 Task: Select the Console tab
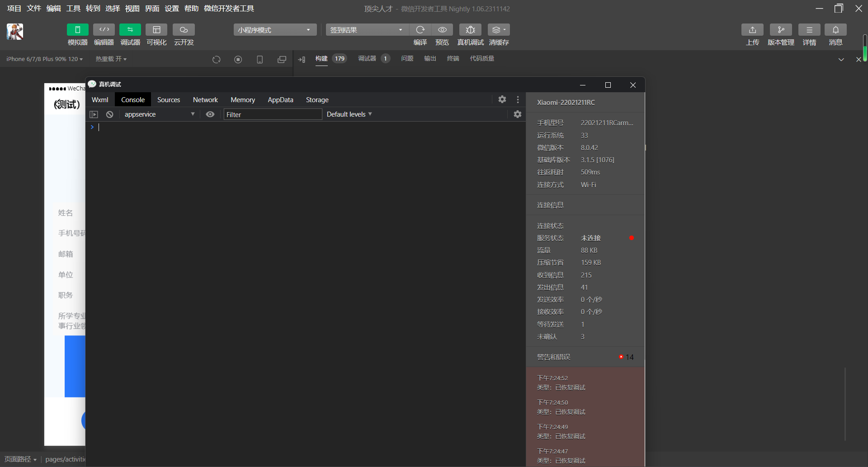pyautogui.click(x=133, y=100)
